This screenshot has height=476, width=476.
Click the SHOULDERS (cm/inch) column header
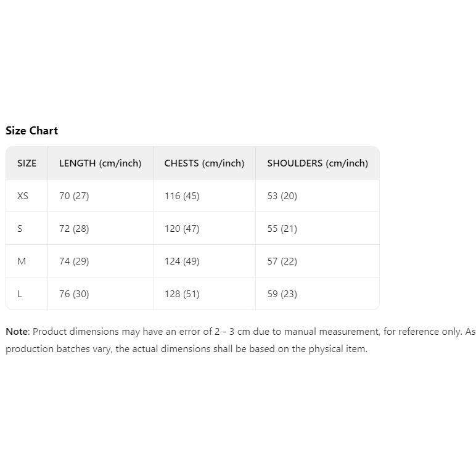tap(317, 163)
